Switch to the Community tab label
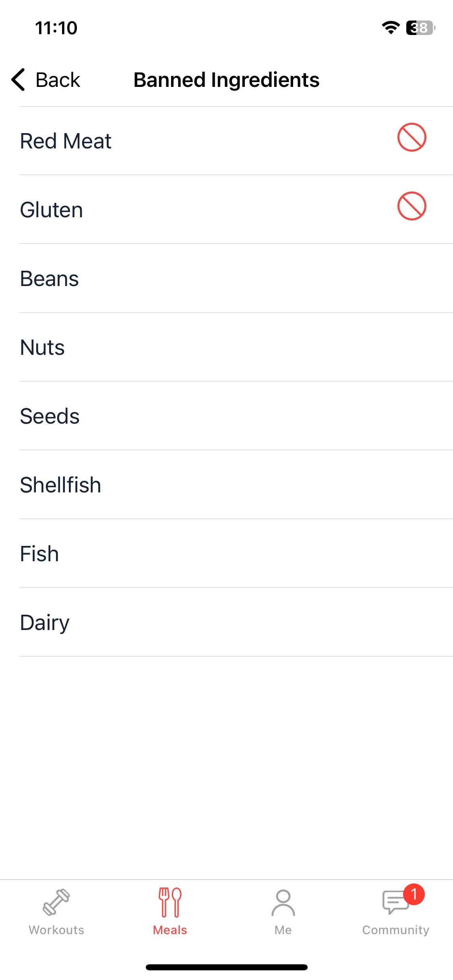This screenshot has height=980, width=453. [395, 930]
